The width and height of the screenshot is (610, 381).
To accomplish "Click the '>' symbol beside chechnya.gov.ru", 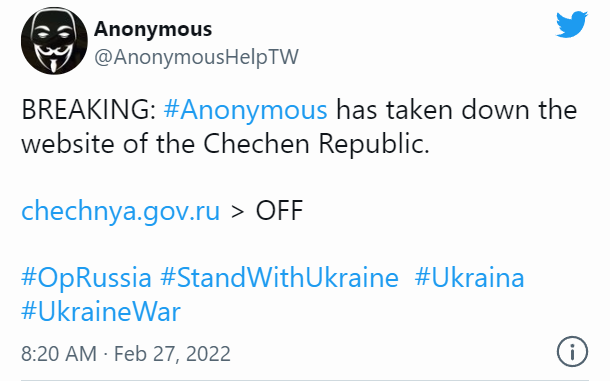I will (x=237, y=212).
